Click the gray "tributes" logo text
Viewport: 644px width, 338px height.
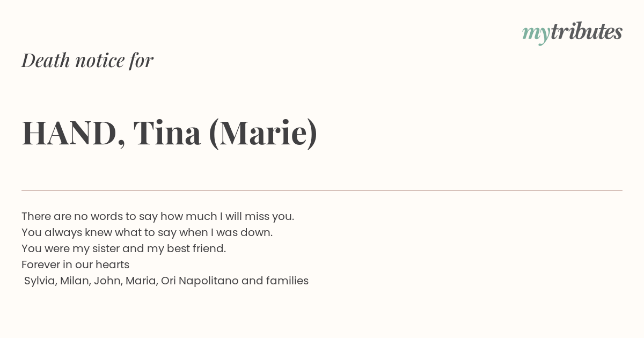(587, 32)
